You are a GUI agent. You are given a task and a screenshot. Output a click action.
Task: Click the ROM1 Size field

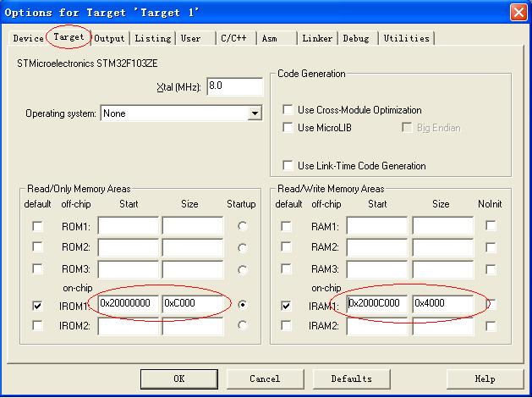point(193,225)
